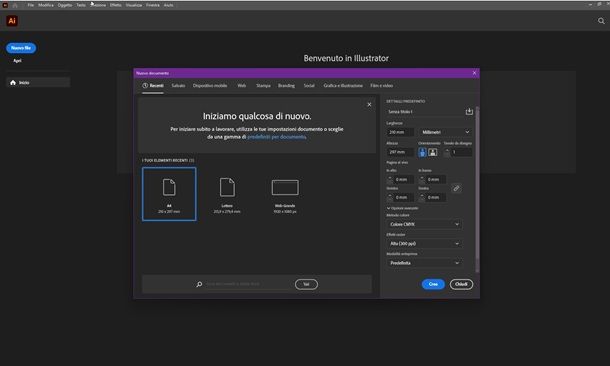Screen dimensions: 610x366
Task: Dismiss the 'Iniziamo qualcosa di nuovo' banner
Action: click(x=369, y=105)
